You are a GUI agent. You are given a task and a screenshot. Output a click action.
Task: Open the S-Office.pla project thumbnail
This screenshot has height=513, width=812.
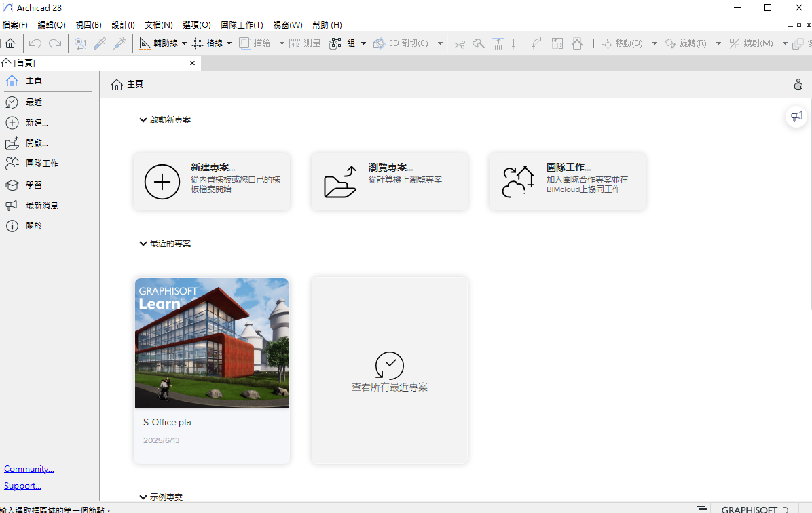coord(212,343)
